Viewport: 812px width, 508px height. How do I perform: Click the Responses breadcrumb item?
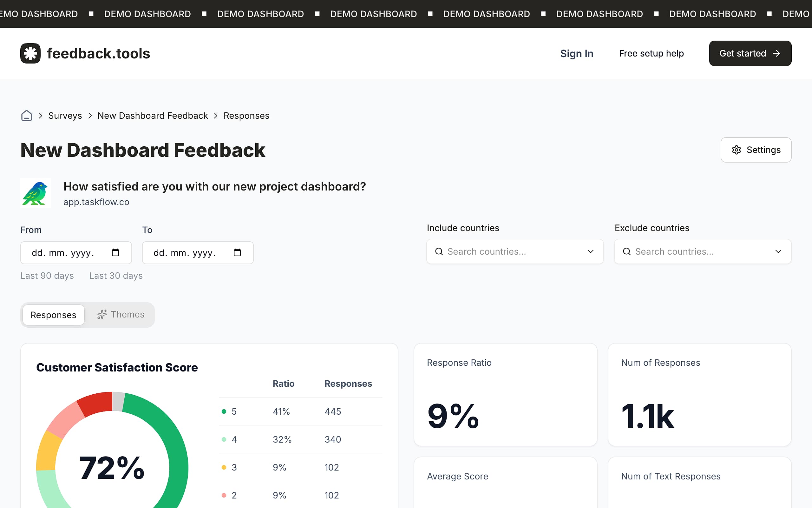[246, 116]
